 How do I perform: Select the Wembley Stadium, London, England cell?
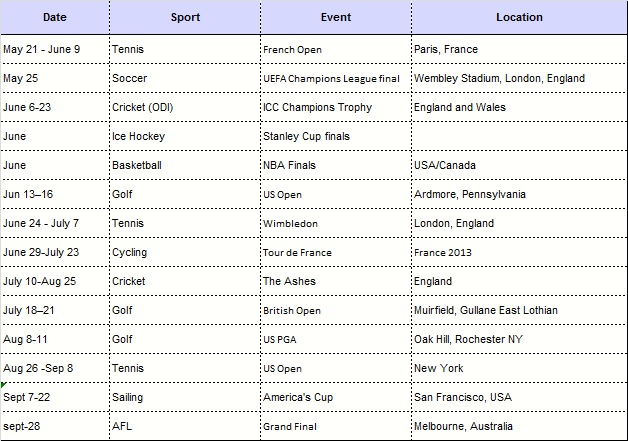tap(519, 78)
